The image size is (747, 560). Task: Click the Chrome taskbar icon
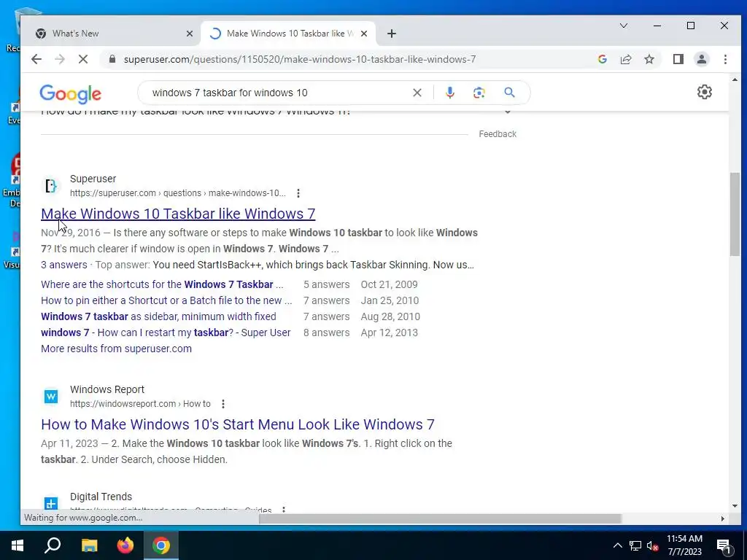pos(161,545)
